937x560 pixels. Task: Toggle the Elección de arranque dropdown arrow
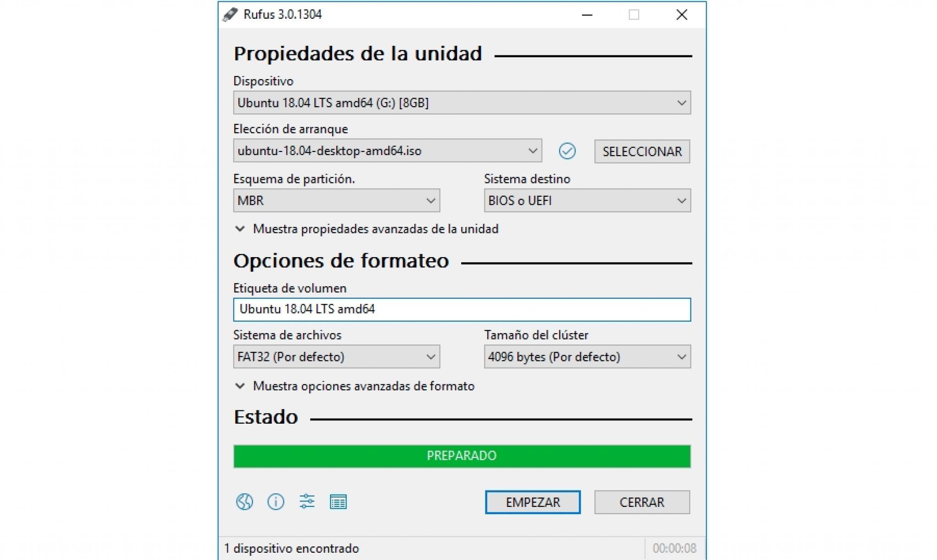(x=533, y=151)
